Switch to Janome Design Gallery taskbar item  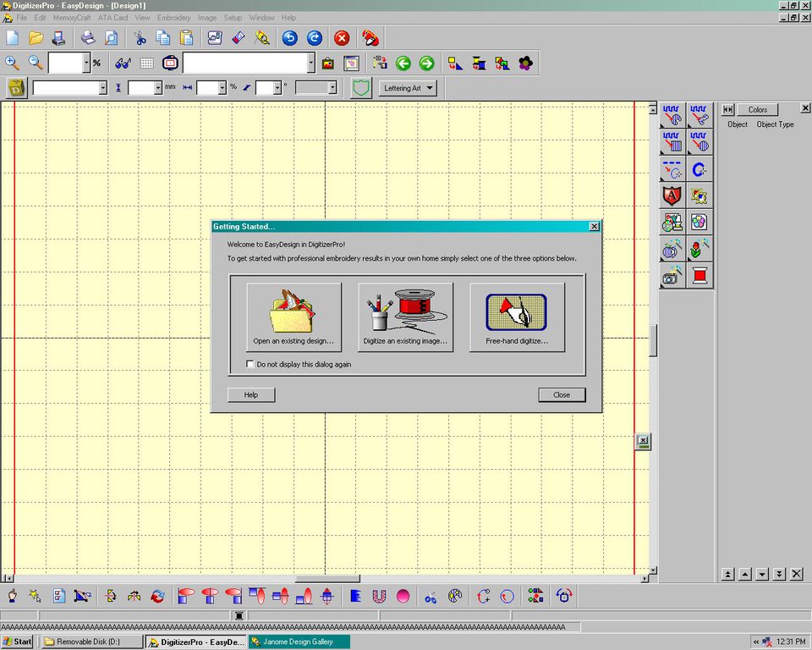click(299, 642)
